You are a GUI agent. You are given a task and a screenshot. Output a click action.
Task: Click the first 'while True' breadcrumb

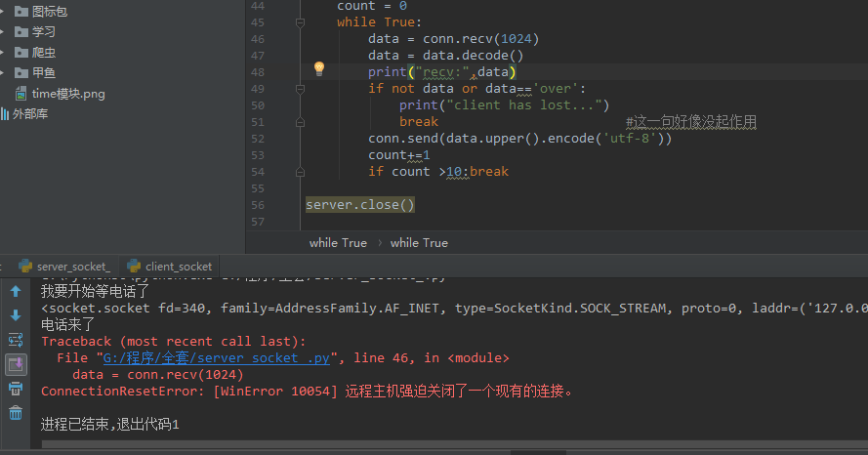[338, 243]
